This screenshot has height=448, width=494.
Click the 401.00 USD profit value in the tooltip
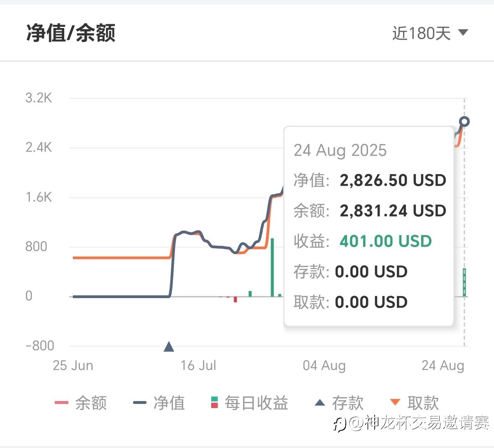click(385, 241)
